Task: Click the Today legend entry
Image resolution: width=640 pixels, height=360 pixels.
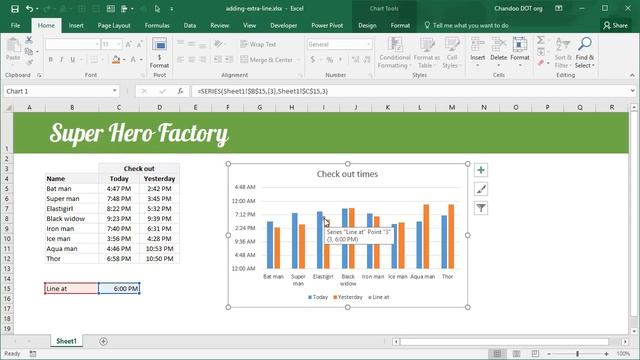Action: click(x=318, y=297)
